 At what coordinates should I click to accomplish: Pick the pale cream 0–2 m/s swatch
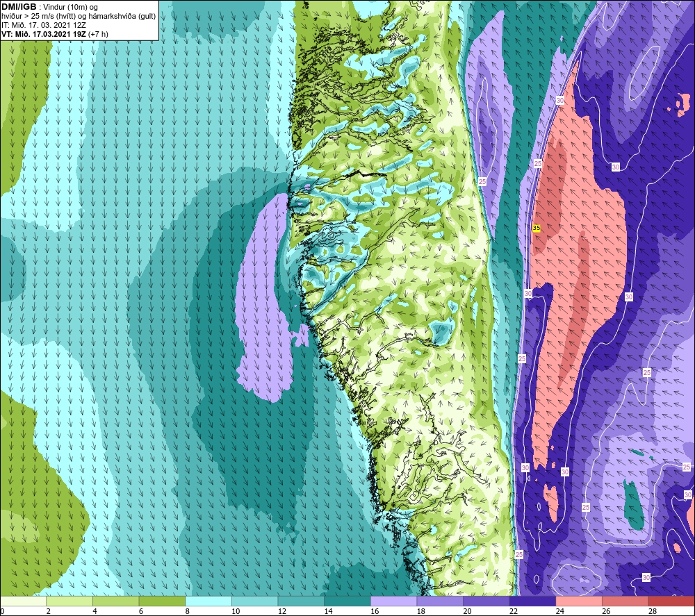coord(23,601)
